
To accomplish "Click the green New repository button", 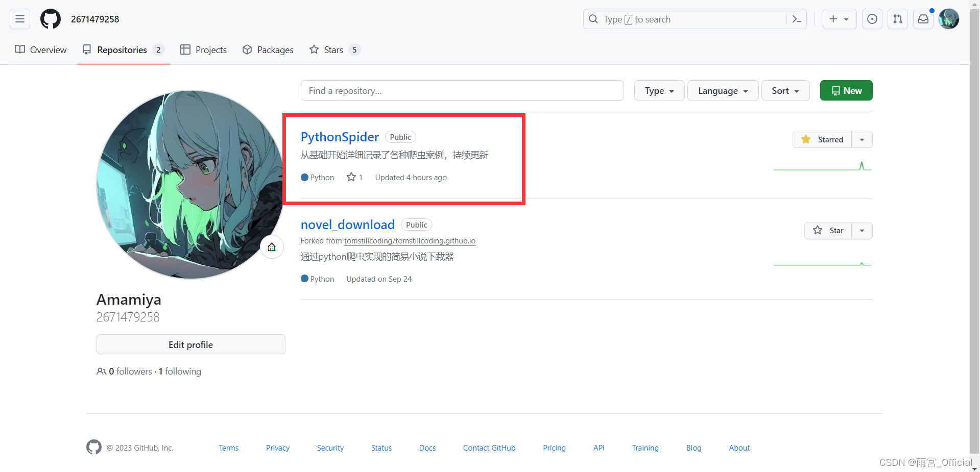I will click(x=846, y=90).
